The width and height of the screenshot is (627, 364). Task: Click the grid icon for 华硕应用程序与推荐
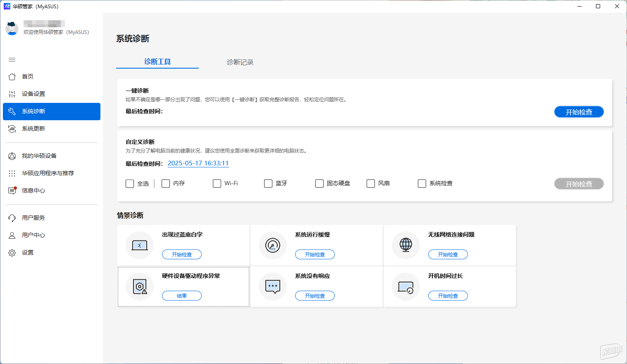pyautogui.click(x=12, y=173)
